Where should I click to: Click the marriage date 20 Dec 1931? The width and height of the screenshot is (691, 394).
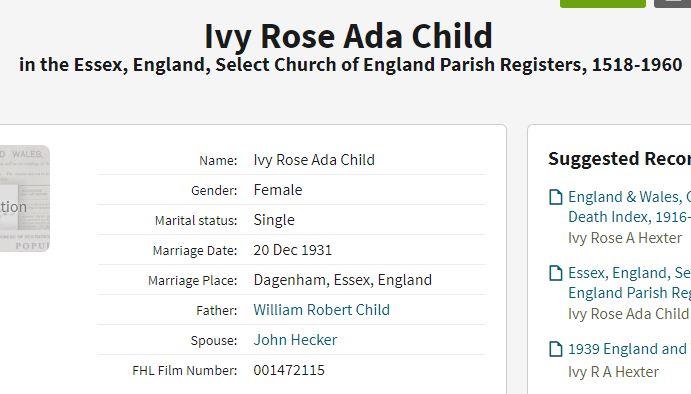[x=292, y=250]
